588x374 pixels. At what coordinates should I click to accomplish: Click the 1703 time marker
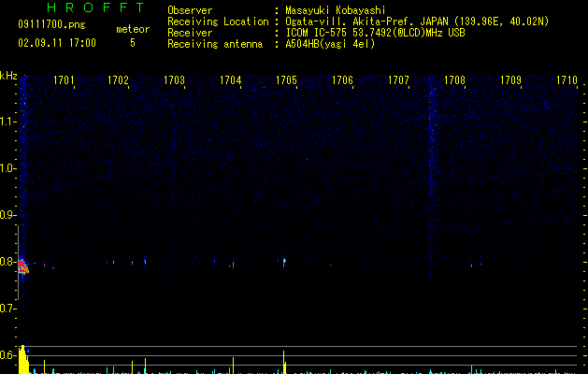175,80
